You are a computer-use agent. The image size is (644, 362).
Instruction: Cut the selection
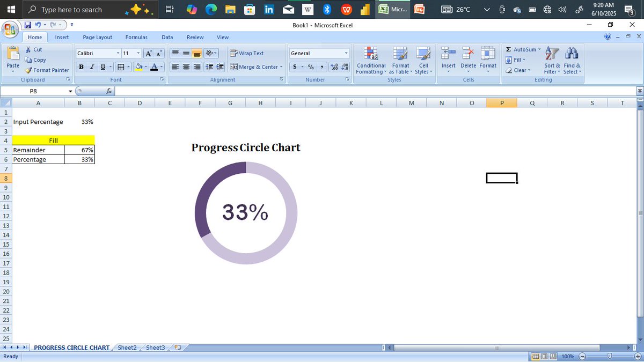tap(33, 49)
